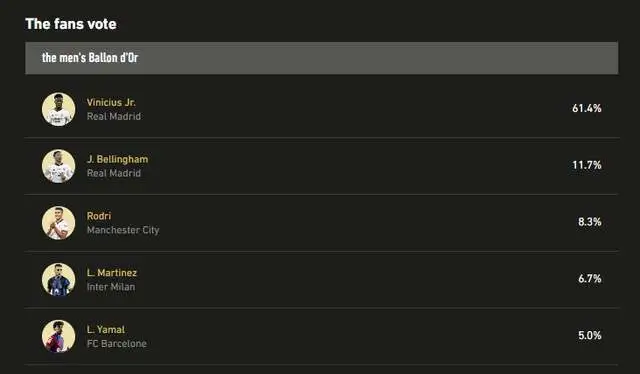Screen dimensions: 640x374
Task: Open J. Bellingham name link
Action: [x=118, y=159]
